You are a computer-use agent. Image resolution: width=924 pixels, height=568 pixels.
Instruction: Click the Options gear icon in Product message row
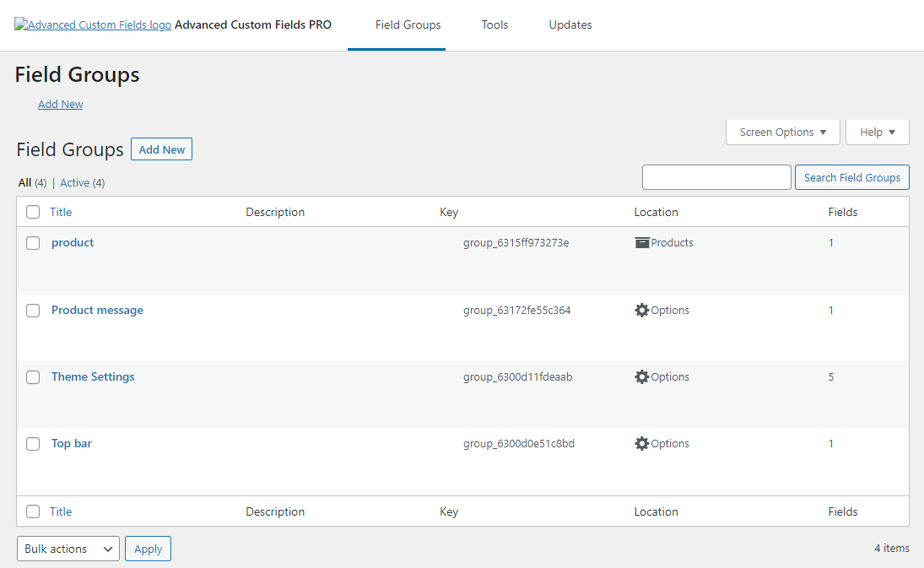coord(641,310)
